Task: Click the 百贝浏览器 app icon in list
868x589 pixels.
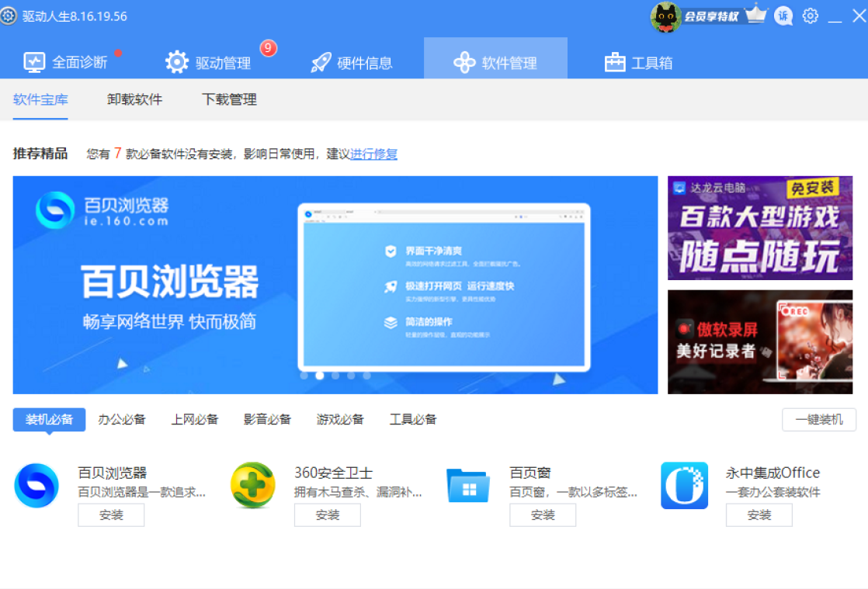Action: coord(36,486)
